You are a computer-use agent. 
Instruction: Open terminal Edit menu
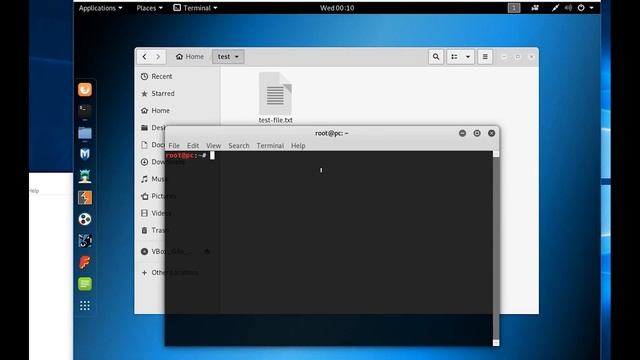(x=193, y=146)
